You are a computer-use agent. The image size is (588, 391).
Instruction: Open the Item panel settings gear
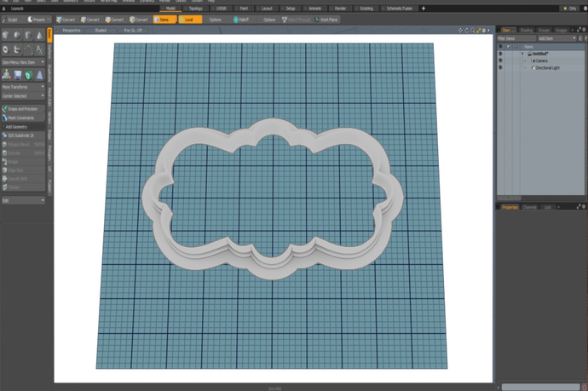click(584, 29)
